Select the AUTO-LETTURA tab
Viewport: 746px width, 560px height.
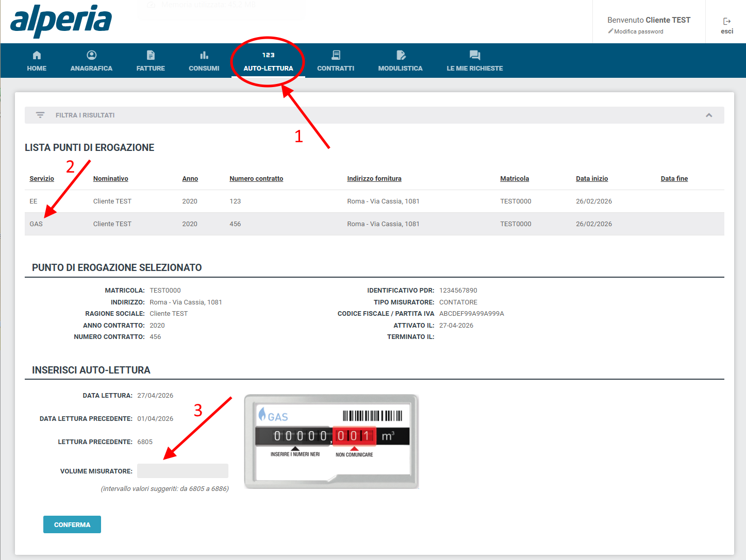[x=268, y=61]
